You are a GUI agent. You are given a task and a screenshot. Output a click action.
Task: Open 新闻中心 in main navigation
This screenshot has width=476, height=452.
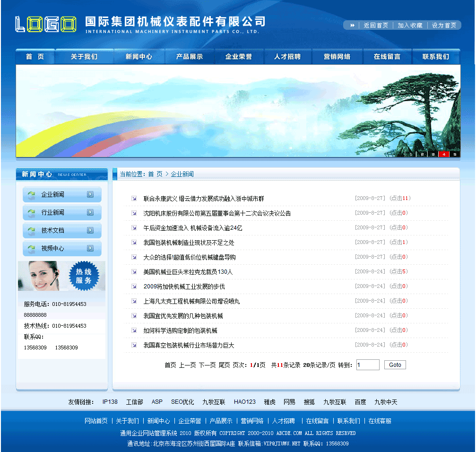click(x=138, y=56)
